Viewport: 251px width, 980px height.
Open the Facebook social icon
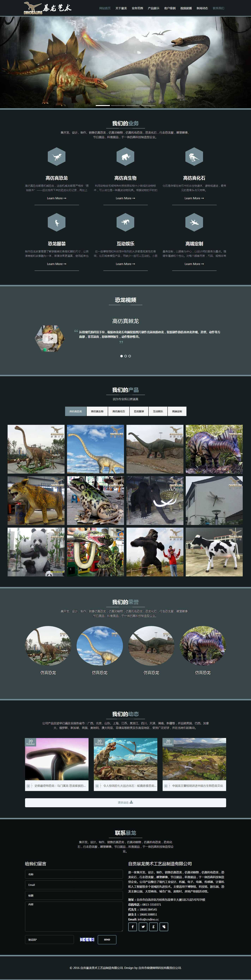(132, 926)
